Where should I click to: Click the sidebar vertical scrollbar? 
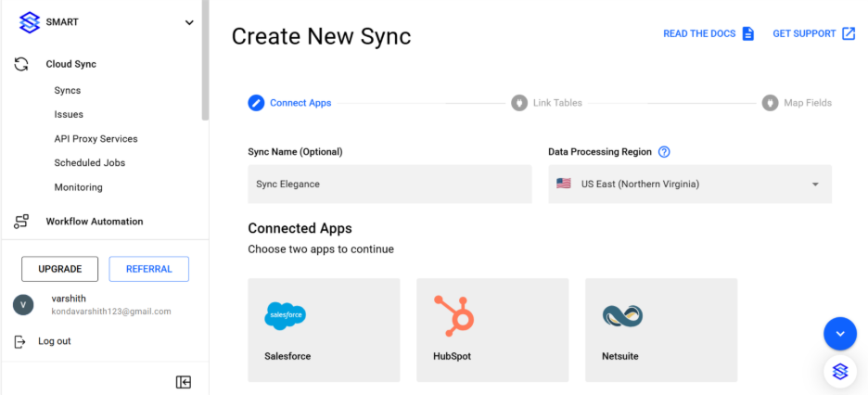click(x=205, y=59)
